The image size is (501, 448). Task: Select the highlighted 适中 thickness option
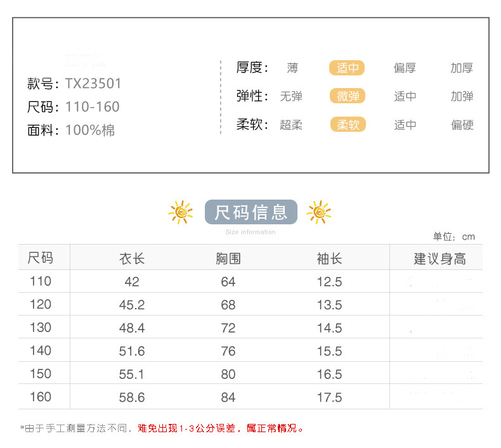click(x=348, y=68)
